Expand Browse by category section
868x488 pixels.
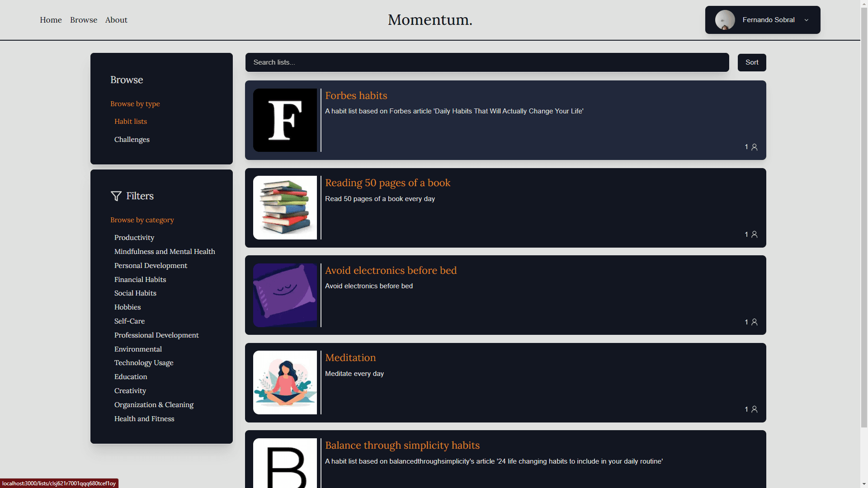[x=142, y=219]
